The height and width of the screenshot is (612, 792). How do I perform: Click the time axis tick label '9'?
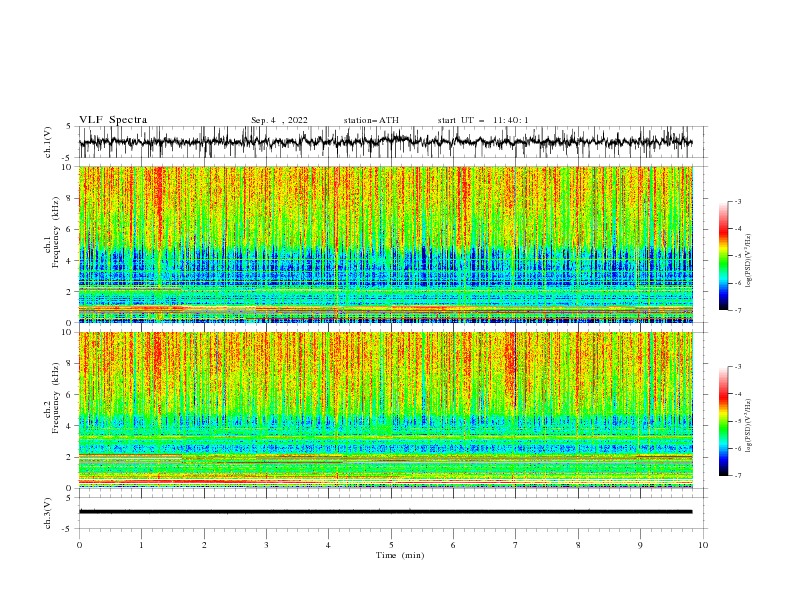640,545
